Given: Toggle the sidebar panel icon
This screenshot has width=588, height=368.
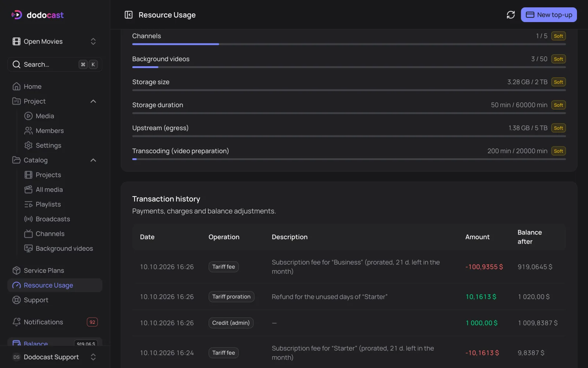Looking at the screenshot, I should click(x=129, y=15).
